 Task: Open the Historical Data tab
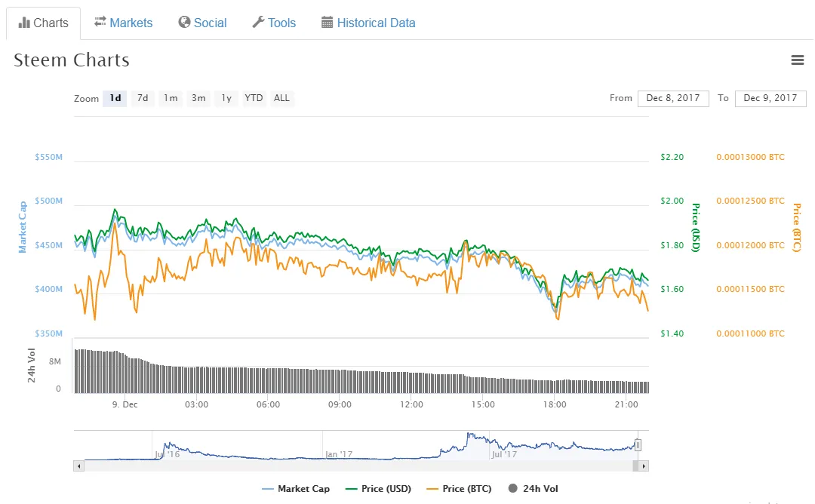tap(368, 23)
